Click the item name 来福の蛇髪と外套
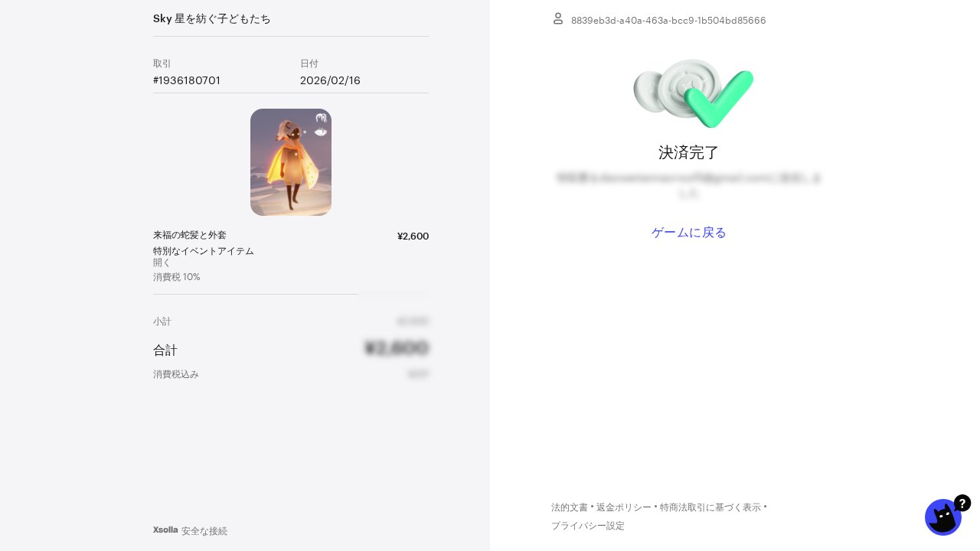 pos(190,235)
